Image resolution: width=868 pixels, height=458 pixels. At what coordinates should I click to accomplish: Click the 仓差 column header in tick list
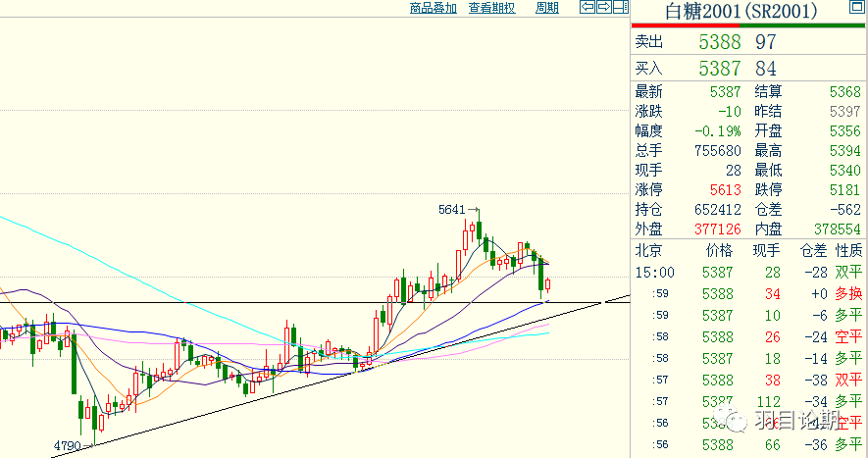(813, 251)
